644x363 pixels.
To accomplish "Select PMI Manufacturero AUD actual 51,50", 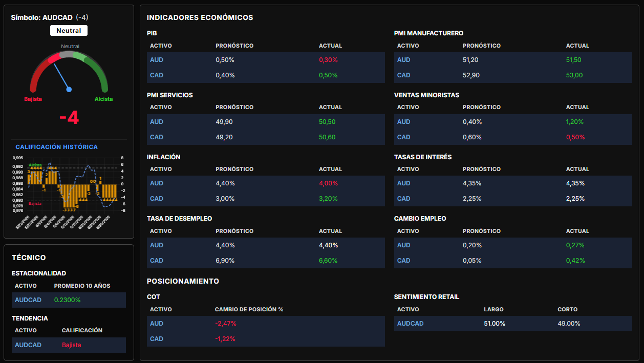I will coord(574,60).
